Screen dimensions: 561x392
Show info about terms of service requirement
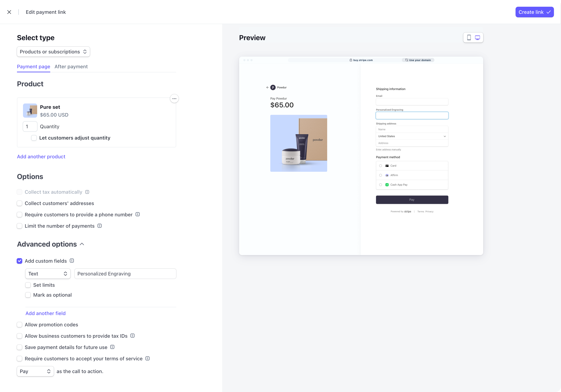click(x=148, y=359)
